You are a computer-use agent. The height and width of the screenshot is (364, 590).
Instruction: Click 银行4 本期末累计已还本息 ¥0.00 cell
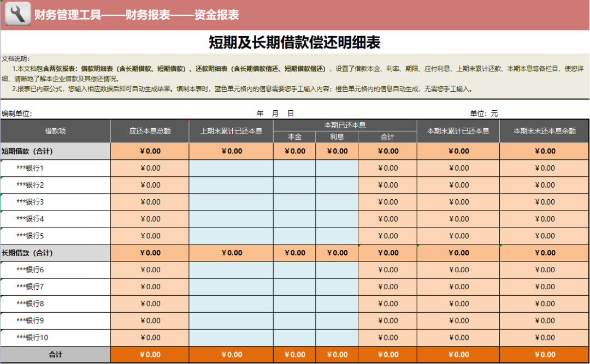[458, 219]
